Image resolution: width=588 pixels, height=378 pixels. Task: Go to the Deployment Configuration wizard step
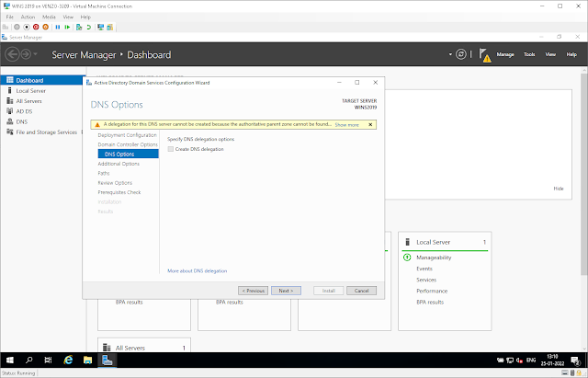click(128, 135)
